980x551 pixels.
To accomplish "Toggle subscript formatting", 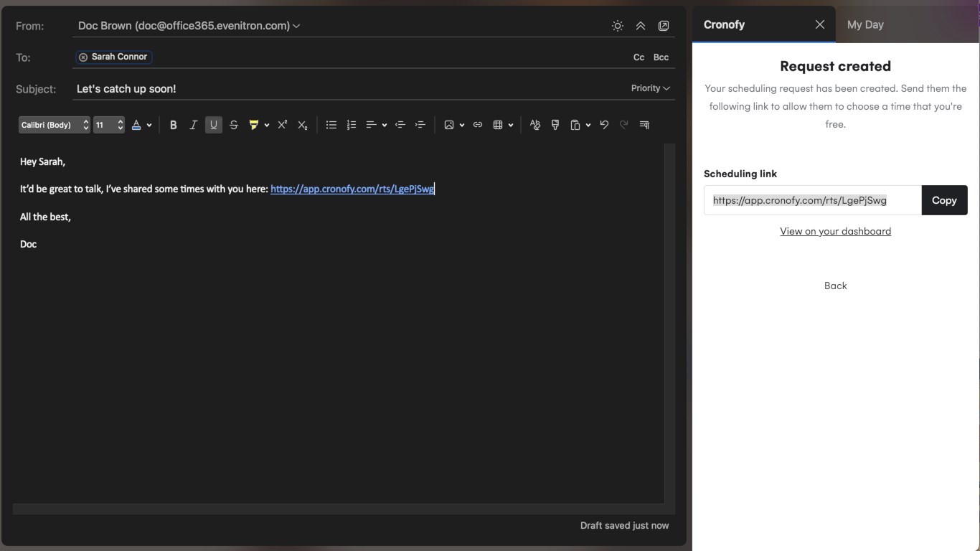I will coord(303,125).
